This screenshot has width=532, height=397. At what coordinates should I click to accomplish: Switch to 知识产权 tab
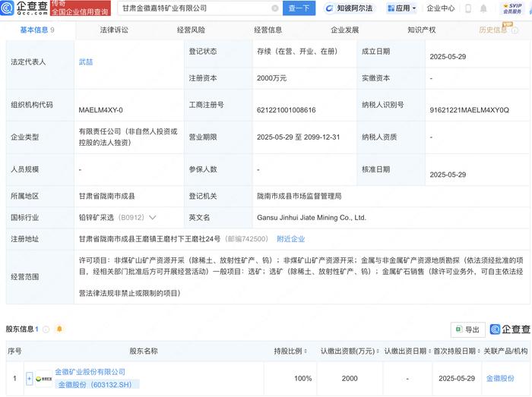(422, 30)
